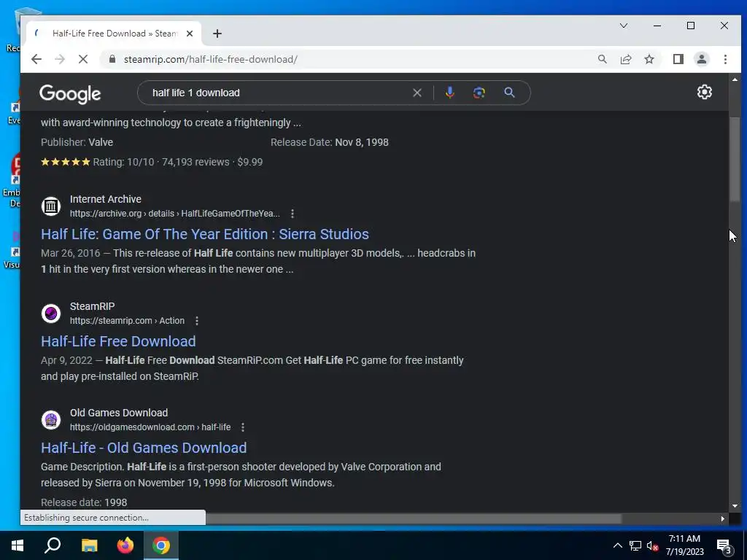Search by image with Google Lens

pyautogui.click(x=479, y=93)
